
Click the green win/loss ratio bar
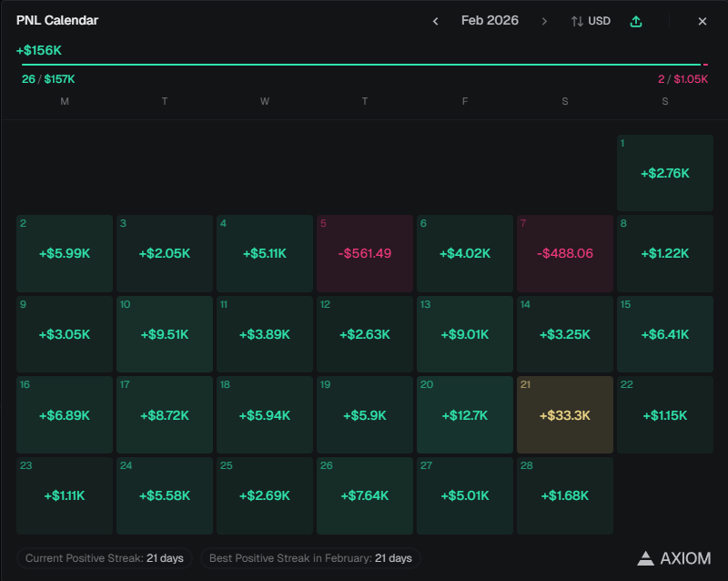pyautogui.click(x=361, y=65)
